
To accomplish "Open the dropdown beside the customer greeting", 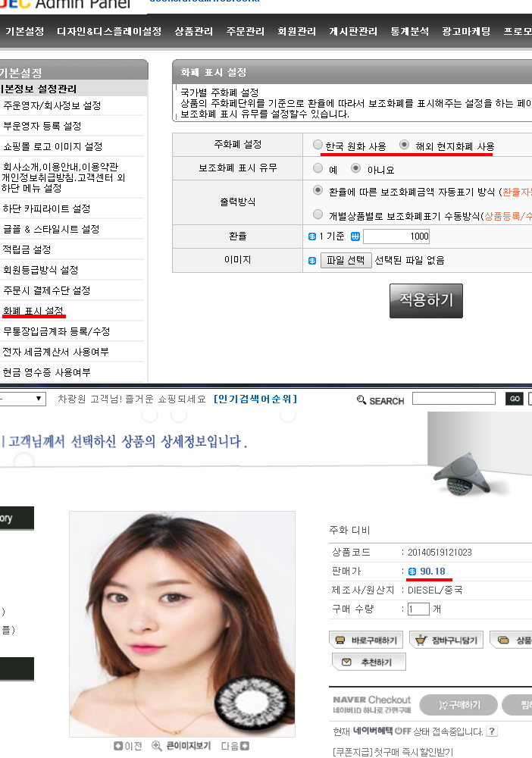I will pos(23,399).
